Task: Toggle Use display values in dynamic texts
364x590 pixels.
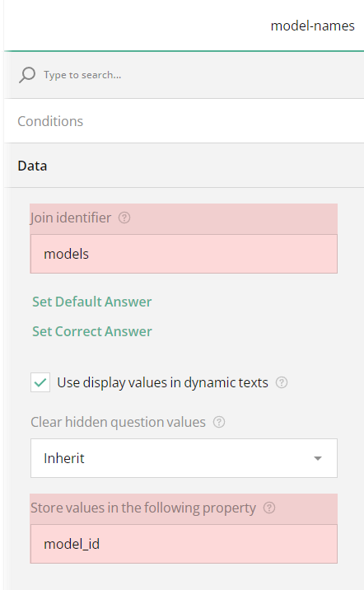Action: tap(40, 382)
